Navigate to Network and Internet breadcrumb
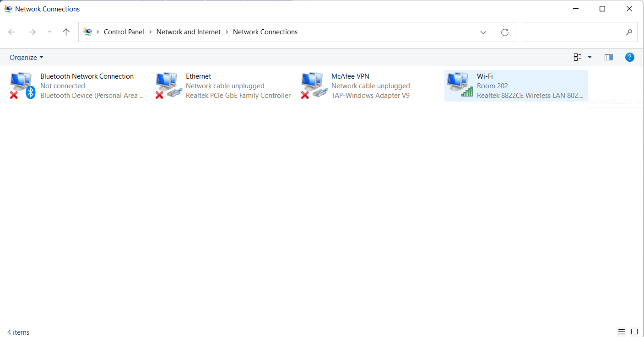 189,32
